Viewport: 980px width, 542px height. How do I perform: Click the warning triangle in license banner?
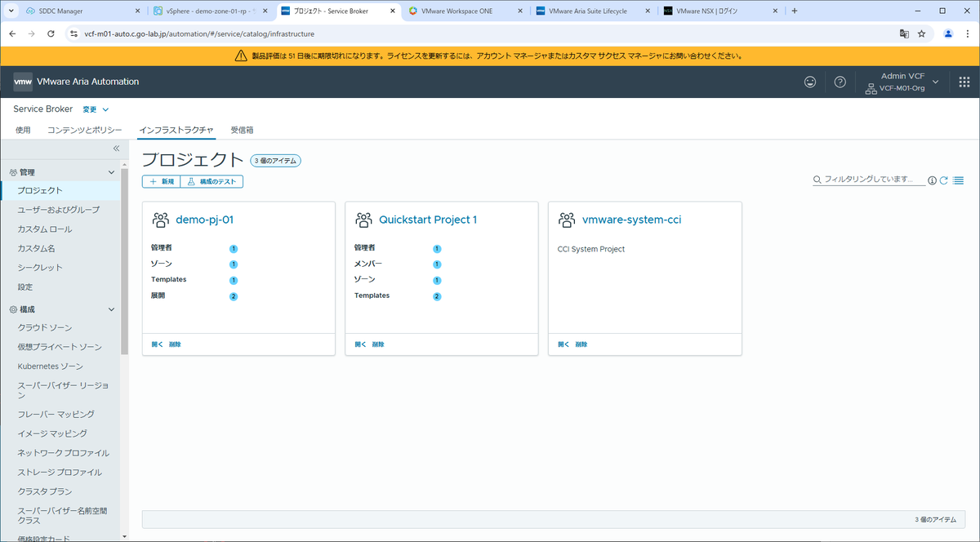pos(241,56)
